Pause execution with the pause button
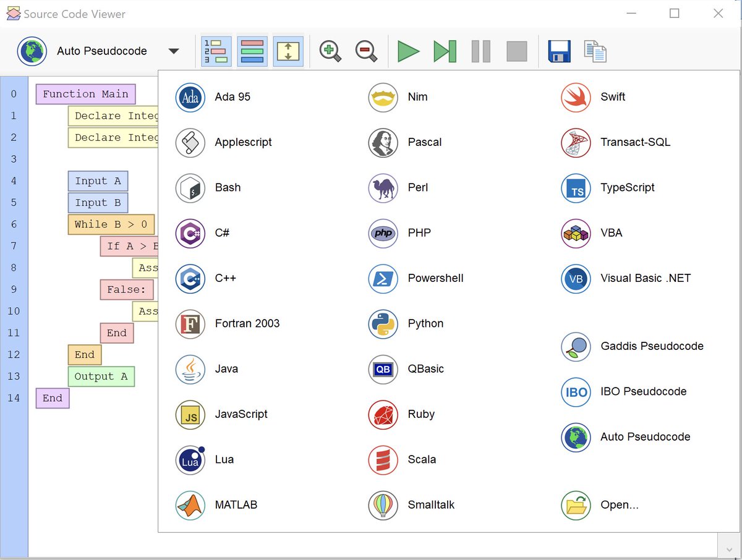 pos(480,51)
